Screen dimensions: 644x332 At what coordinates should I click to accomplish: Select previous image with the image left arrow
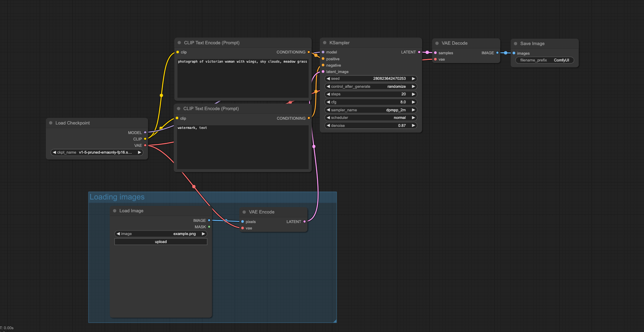118,234
